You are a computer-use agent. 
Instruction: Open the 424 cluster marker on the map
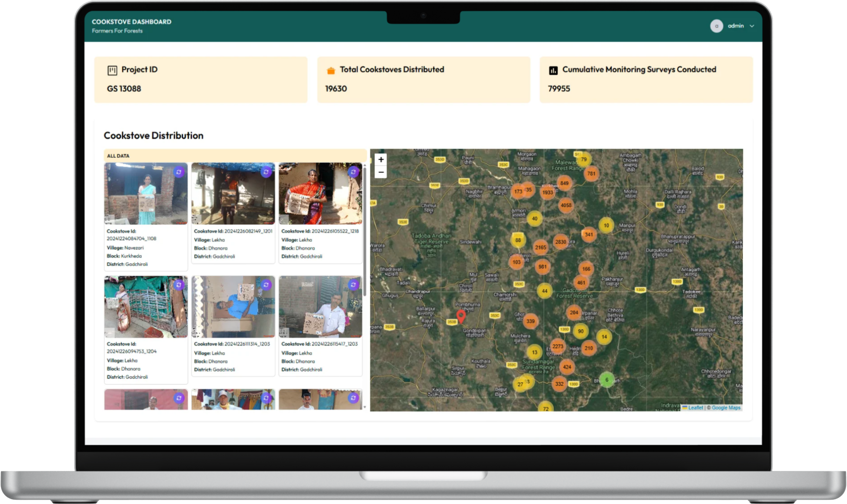click(x=567, y=367)
